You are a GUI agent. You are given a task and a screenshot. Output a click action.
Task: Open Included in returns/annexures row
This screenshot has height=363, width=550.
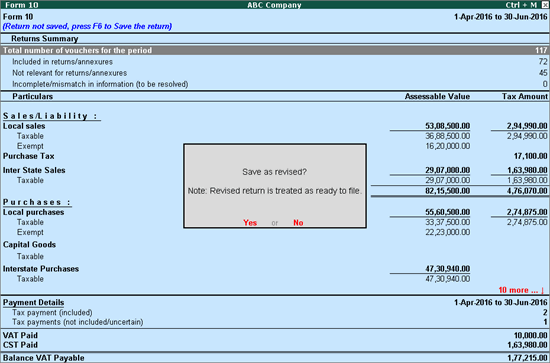(x=275, y=62)
